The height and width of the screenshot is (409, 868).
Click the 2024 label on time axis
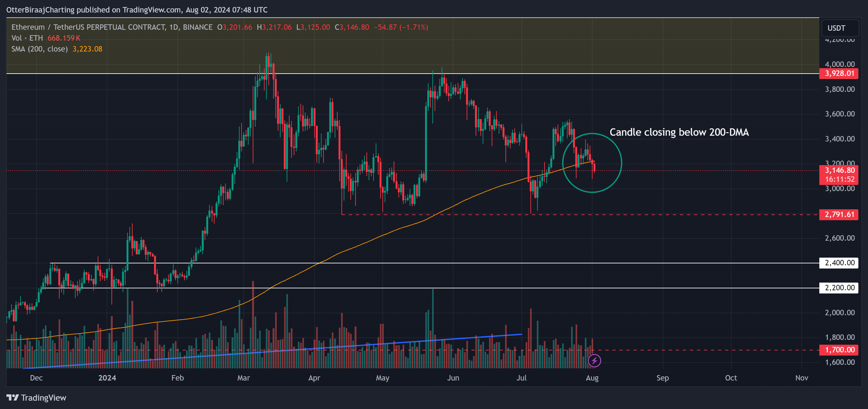point(107,378)
